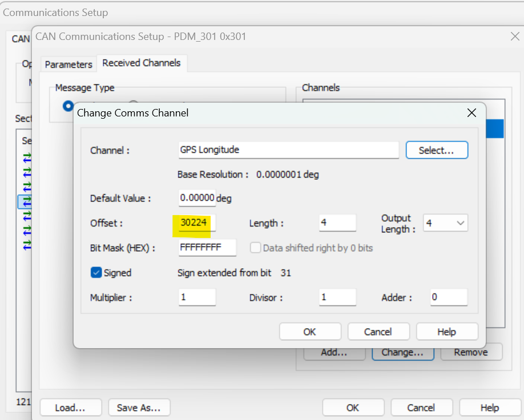Click the Adder input field
The height and width of the screenshot is (420, 524).
(x=448, y=297)
